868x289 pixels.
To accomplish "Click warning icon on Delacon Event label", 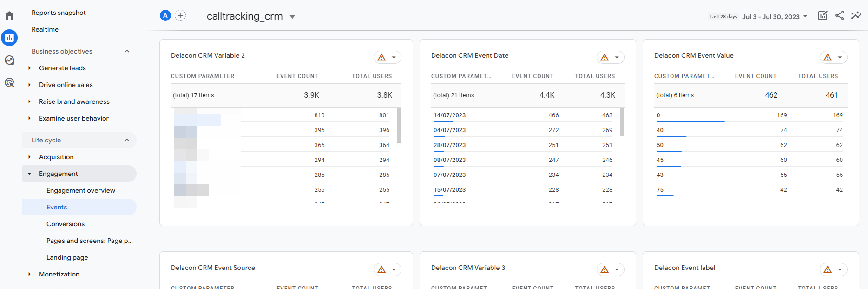I will tap(828, 269).
